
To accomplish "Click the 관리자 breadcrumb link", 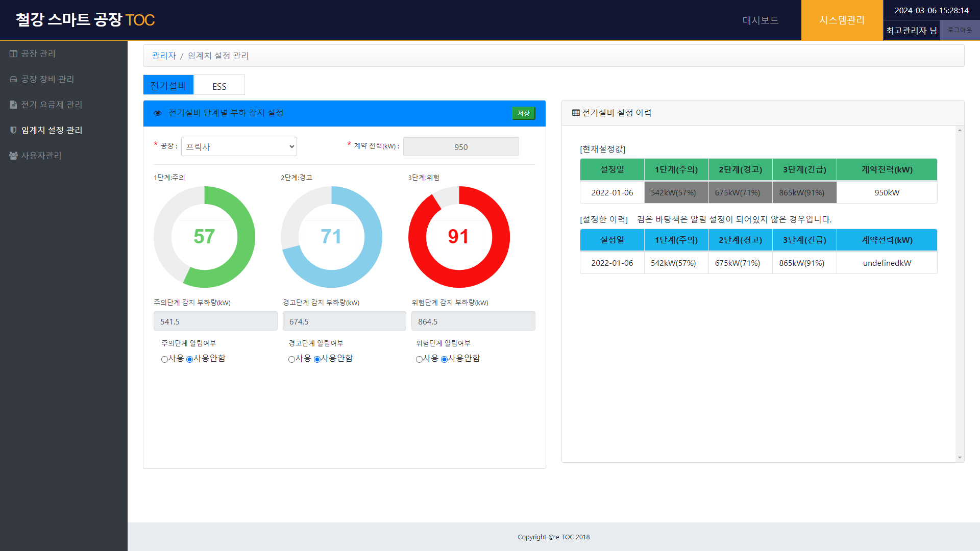I will [x=164, y=56].
